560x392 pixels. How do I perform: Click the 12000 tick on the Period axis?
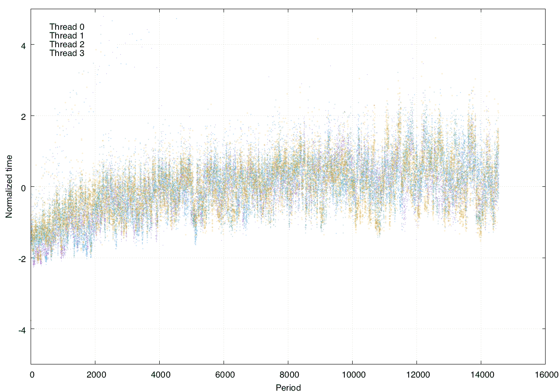416,375
